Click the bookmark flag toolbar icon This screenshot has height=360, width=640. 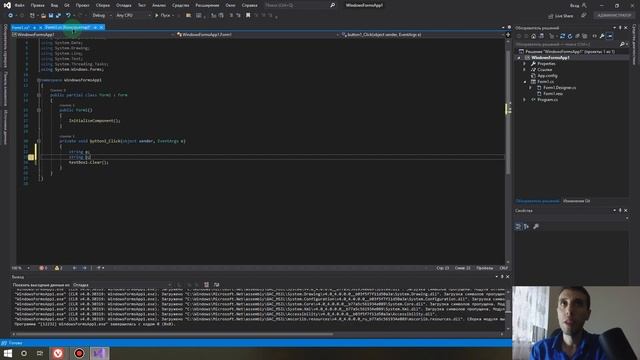tap(248, 16)
